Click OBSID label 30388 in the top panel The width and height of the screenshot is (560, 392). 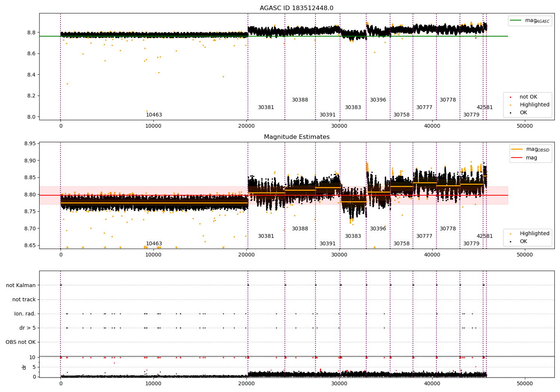pyautogui.click(x=300, y=100)
